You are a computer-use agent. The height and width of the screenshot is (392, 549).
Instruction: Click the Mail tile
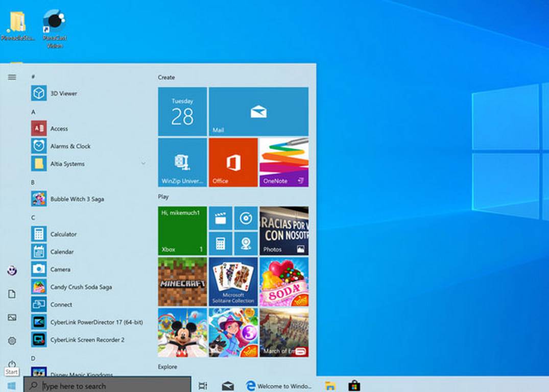pyautogui.click(x=258, y=111)
